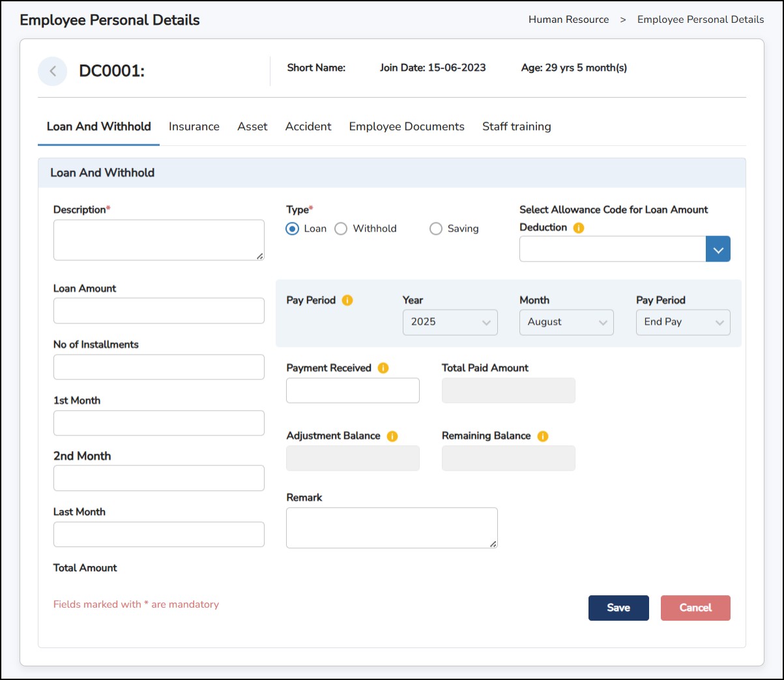
Task: Expand the End Pay period dropdown
Action: (x=682, y=322)
